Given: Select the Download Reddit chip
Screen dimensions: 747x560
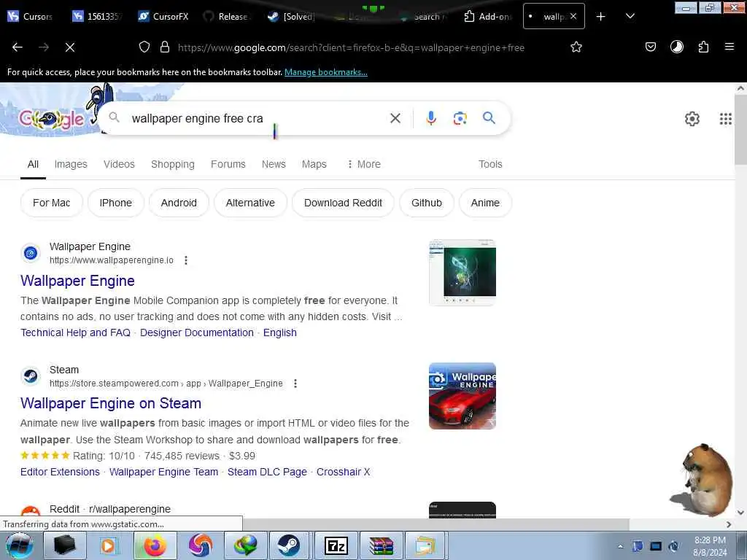Looking at the screenshot, I should pyautogui.click(x=343, y=203).
